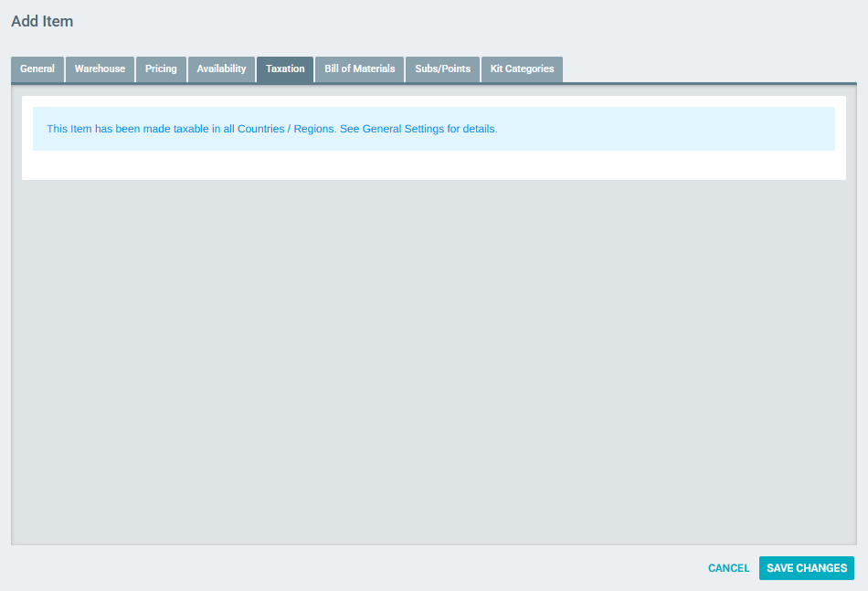This screenshot has height=591, width=868.
Task: Open the Kit Categories tab
Action: point(522,69)
